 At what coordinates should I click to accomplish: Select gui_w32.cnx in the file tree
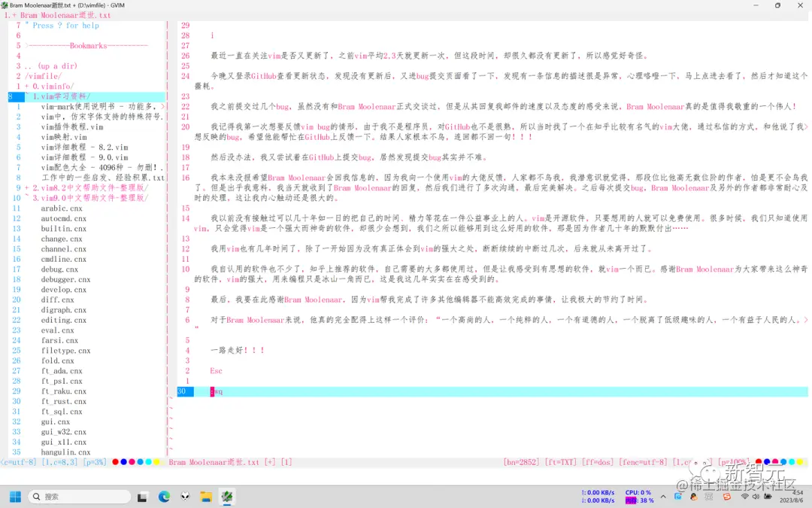64,432
